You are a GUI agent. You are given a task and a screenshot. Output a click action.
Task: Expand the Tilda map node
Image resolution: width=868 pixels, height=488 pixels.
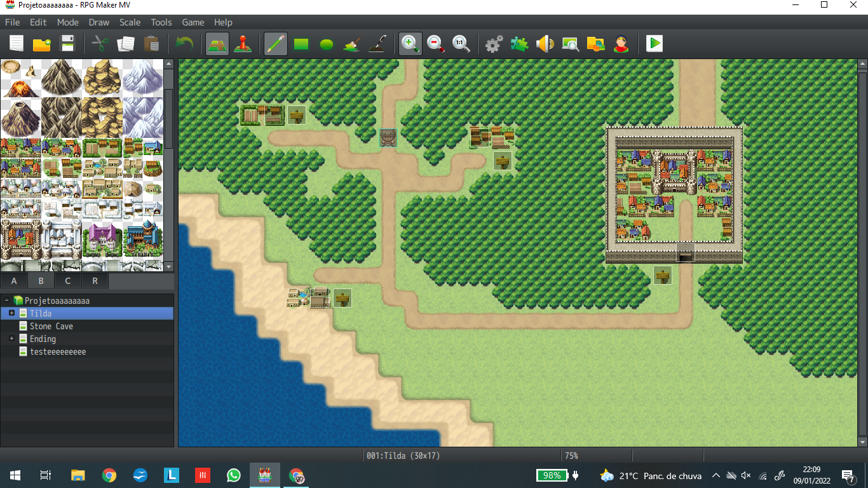(11, 313)
